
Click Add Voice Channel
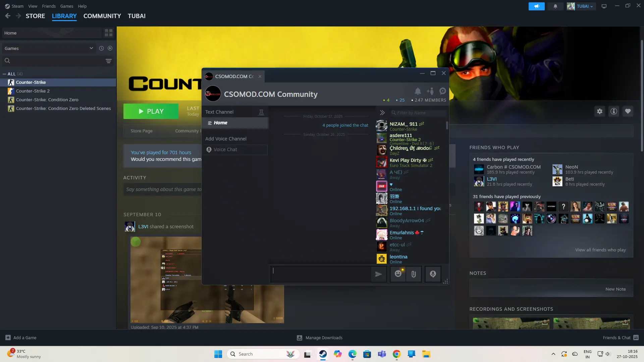pyautogui.click(x=226, y=139)
